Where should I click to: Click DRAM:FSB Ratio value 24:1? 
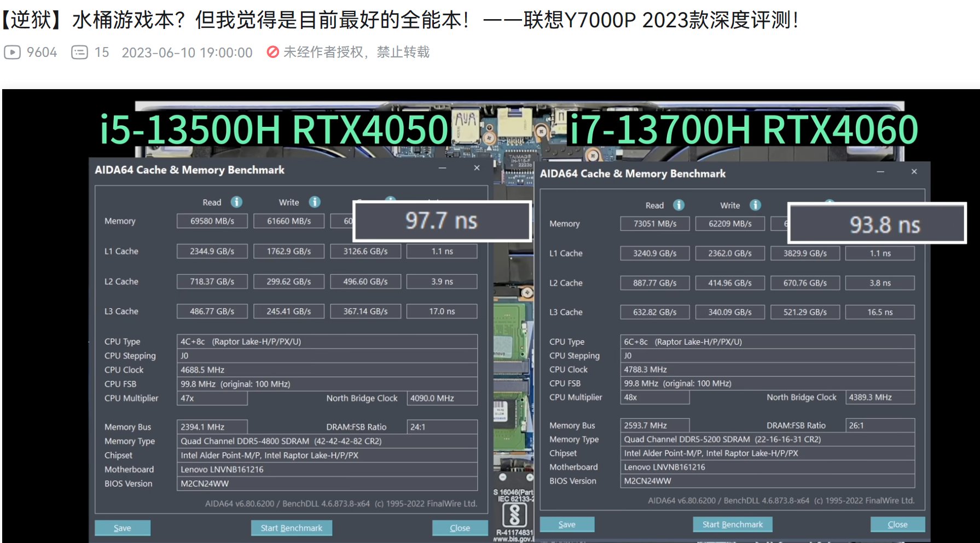(x=442, y=427)
